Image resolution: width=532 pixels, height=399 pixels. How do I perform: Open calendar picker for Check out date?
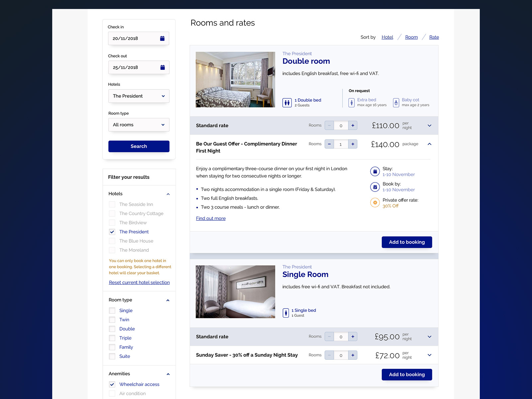162,67
